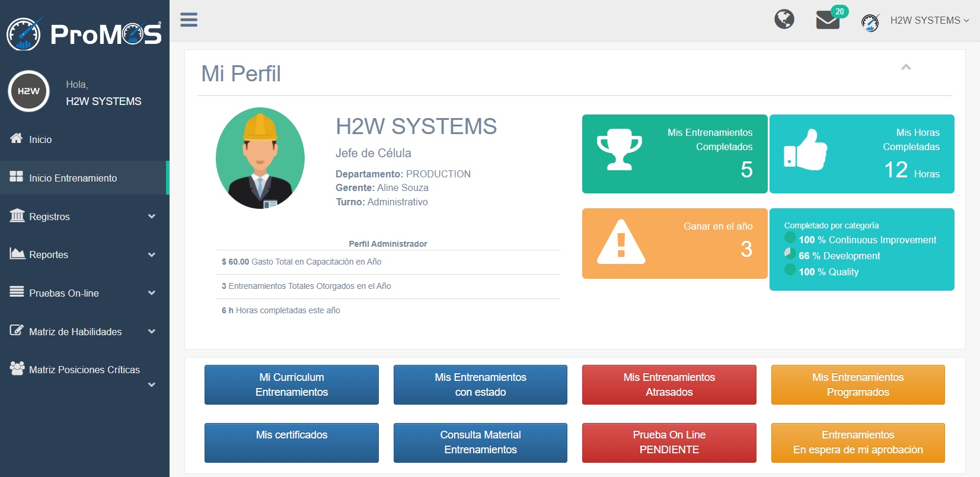Image resolution: width=980 pixels, height=477 pixels.
Task: Open Mis Entrenamientos Atrasados button
Action: click(669, 384)
